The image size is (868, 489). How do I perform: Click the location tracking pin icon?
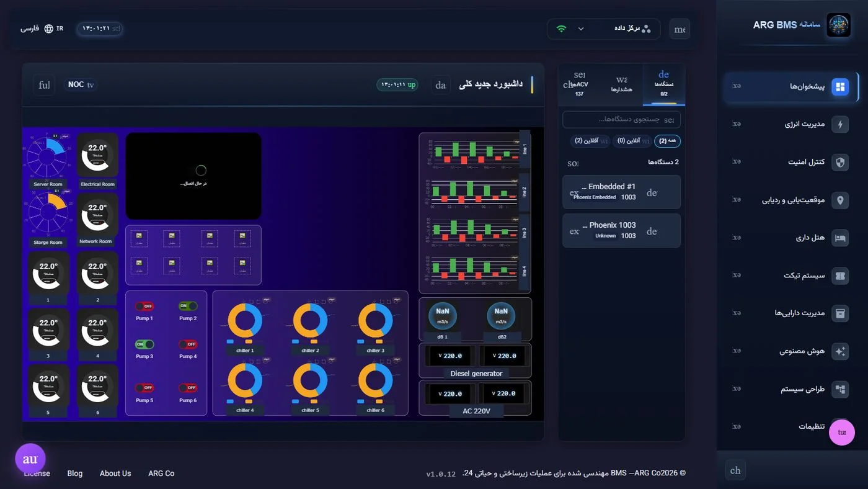tap(840, 200)
